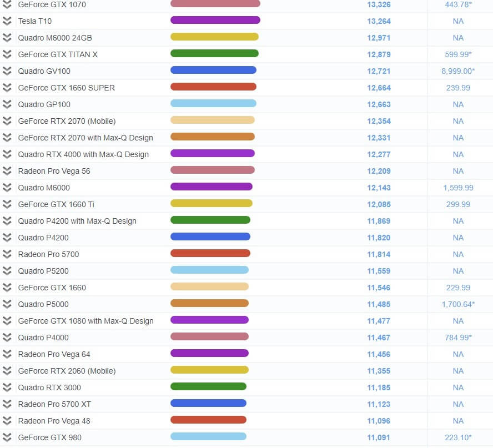Click the 239.99 price for GTX 1660 SUPER
The width and height of the screenshot is (493, 448).
point(459,88)
